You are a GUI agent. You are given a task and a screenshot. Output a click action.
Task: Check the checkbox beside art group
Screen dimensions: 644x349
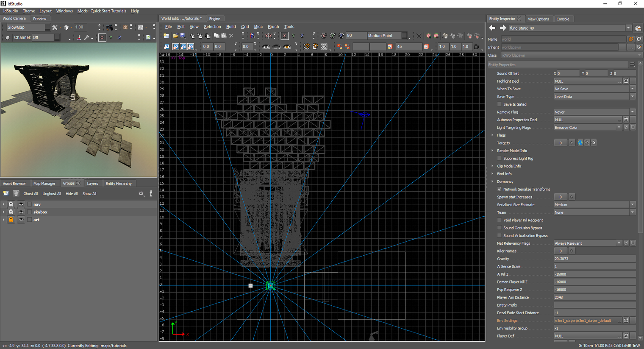coord(29,220)
